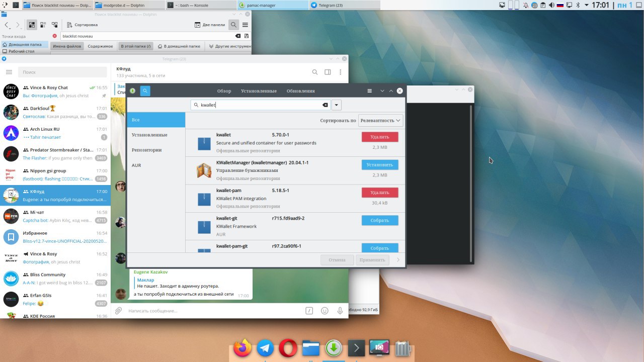
Task: Go back in Dolphin window
Action: coord(7,25)
